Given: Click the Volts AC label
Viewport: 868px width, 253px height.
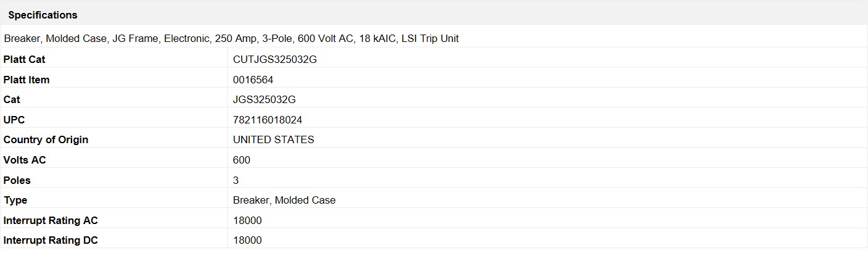Looking at the screenshot, I should tap(25, 160).
